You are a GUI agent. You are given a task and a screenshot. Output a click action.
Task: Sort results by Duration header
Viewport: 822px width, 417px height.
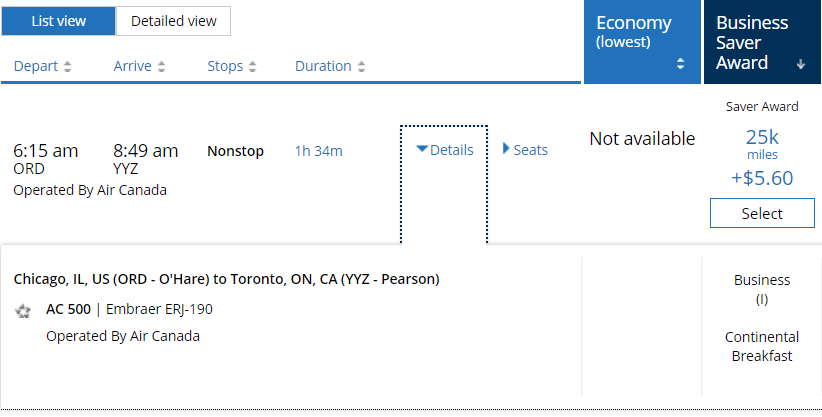(323, 67)
